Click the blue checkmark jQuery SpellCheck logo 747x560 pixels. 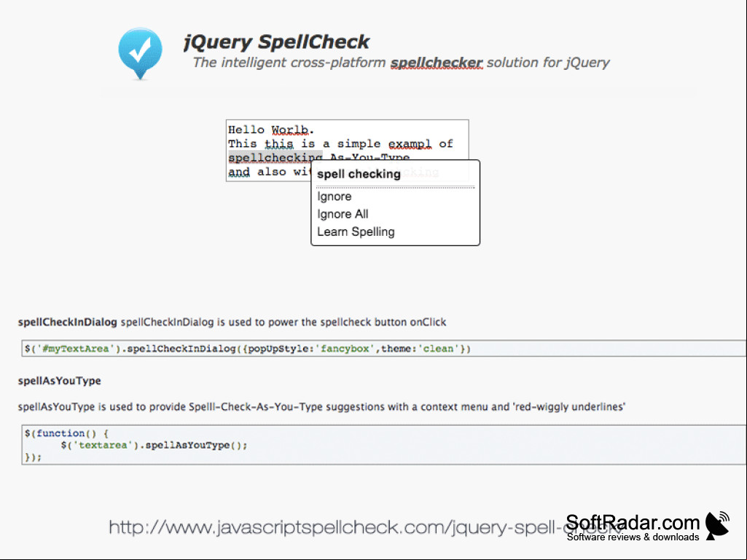(140, 53)
